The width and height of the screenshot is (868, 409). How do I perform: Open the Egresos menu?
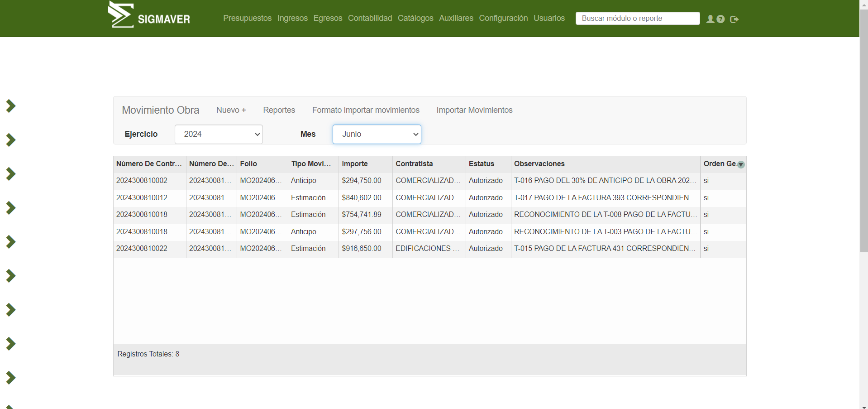[x=328, y=18]
